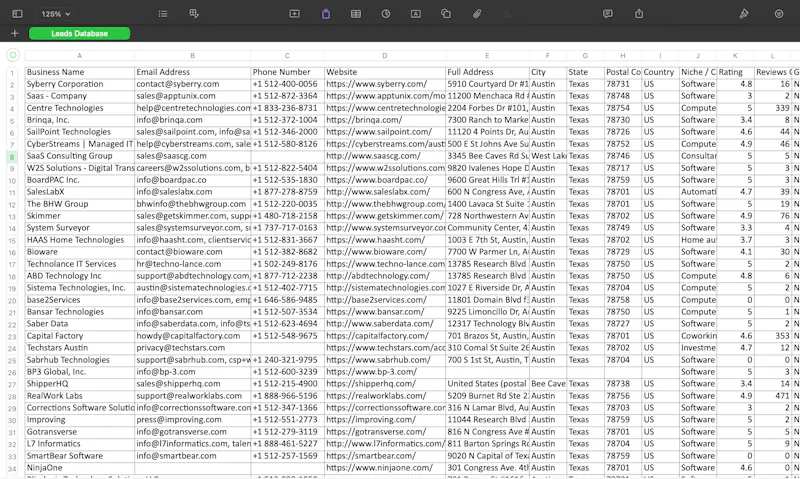Select the http://www.bioware.com/ cell
The image size is (800, 479).
385,252
